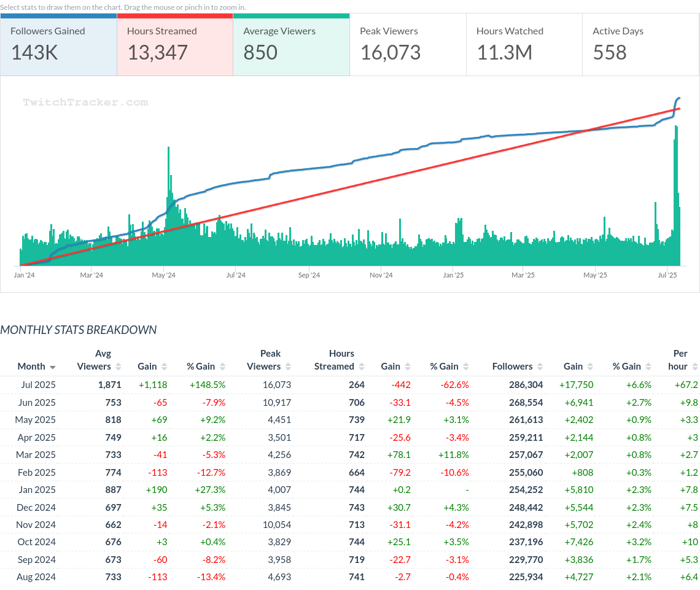Screen dimensions: 700x590
Task: Click the Jan '24 axis label
Action: [x=24, y=275]
